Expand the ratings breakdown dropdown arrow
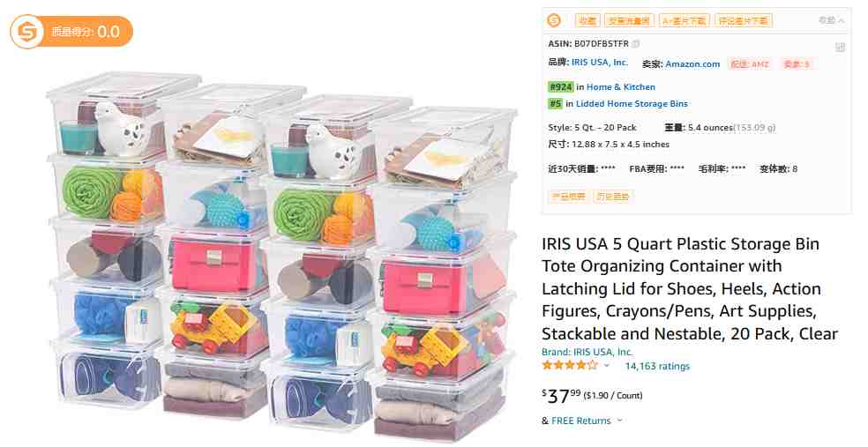Image resolution: width=868 pixels, height=447 pixels. tap(606, 366)
